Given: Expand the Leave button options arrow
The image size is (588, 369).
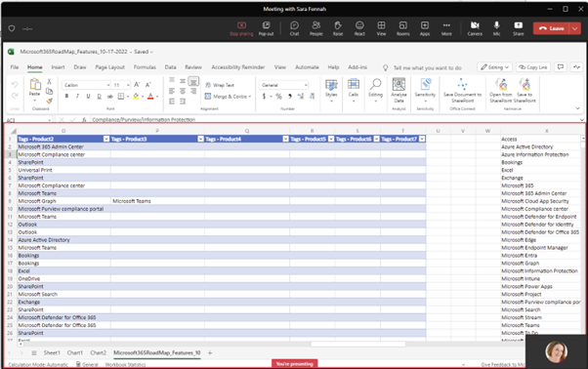Looking at the screenshot, I should pyautogui.click(x=575, y=28).
